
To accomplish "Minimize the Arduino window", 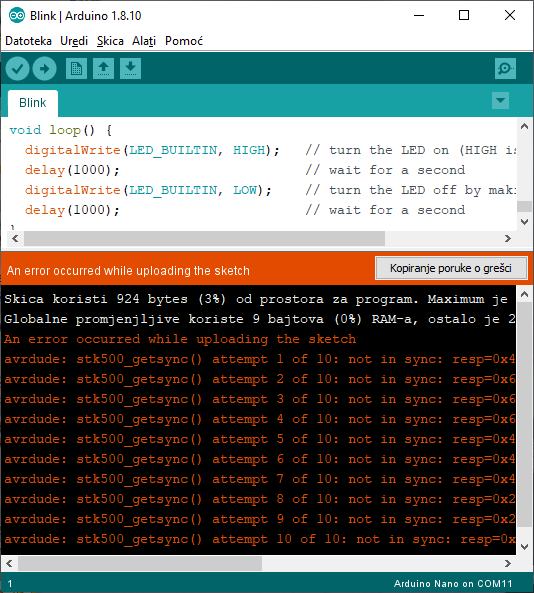I will (419, 16).
